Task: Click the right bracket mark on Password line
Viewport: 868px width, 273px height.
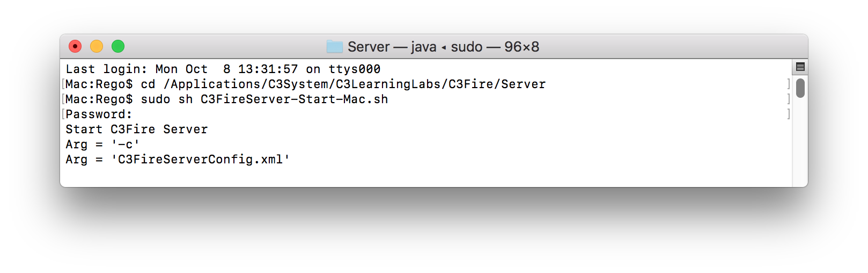Action: coord(788,114)
